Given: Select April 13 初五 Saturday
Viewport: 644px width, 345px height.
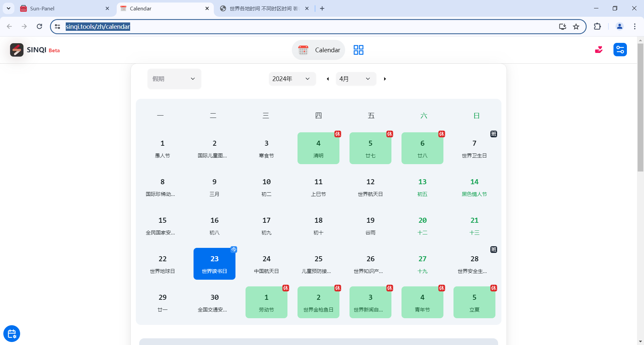Looking at the screenshot, I should click(422, 187).
